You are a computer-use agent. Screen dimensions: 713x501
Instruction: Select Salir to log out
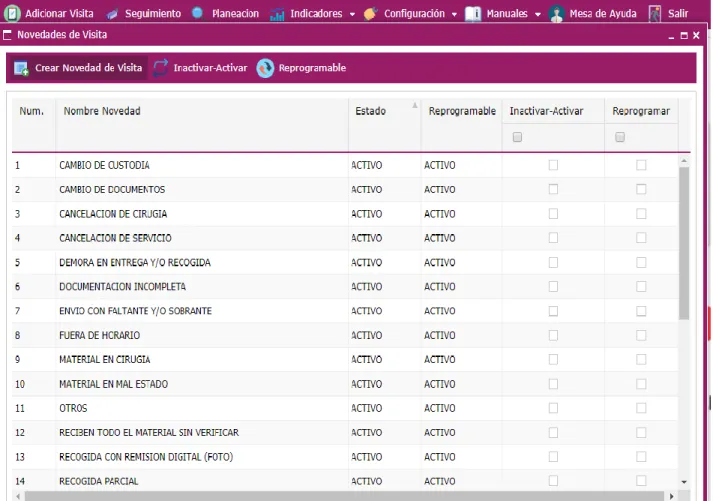click(x=678, y=14)
